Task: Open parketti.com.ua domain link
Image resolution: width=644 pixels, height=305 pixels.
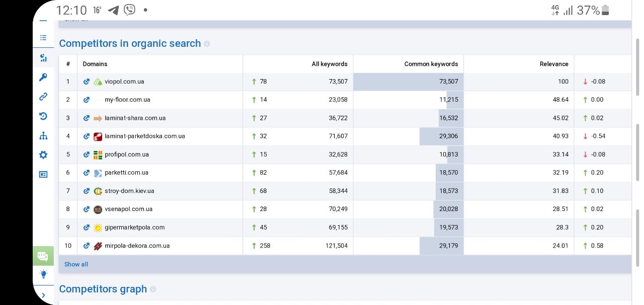Action: (x=126, y=173)
